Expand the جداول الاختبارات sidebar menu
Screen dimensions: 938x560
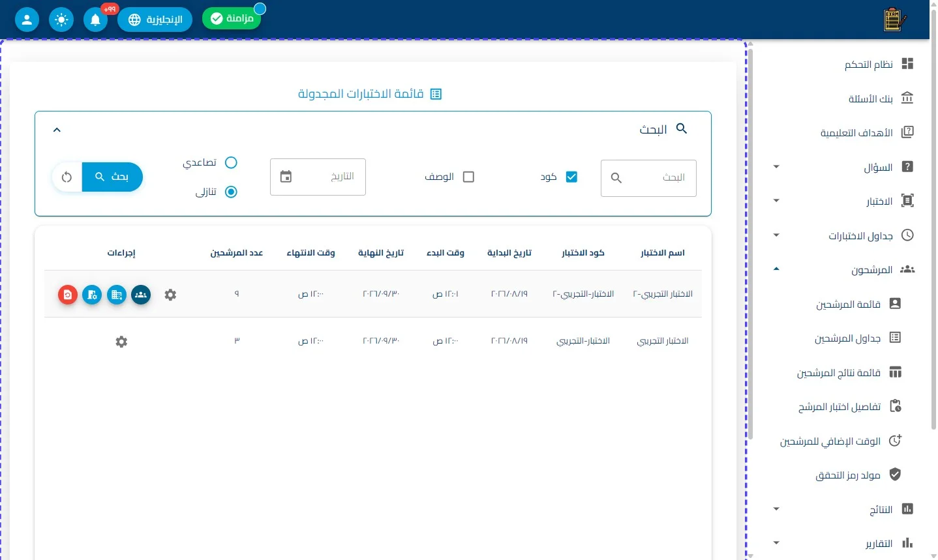click(x=776, y=235)
